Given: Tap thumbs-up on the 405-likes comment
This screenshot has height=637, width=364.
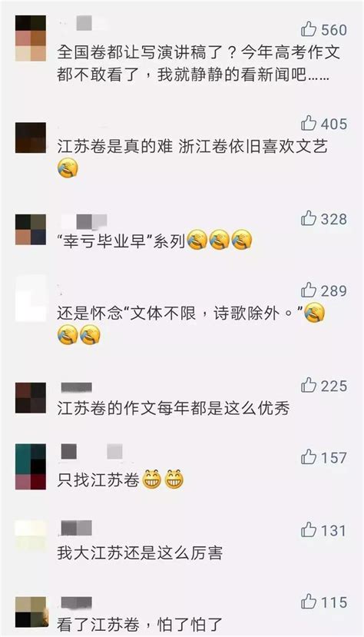Looking at the screenshot, I should (309, 123).
